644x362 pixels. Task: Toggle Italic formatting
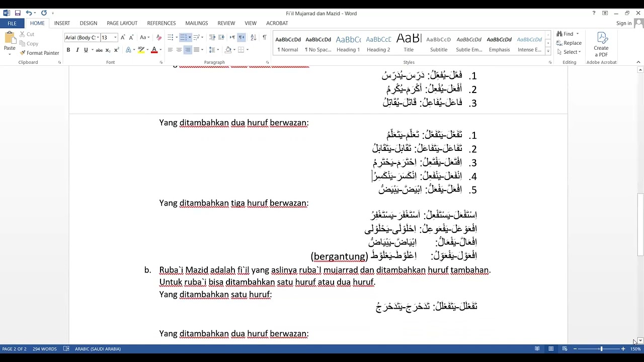[x=77, y=50]
